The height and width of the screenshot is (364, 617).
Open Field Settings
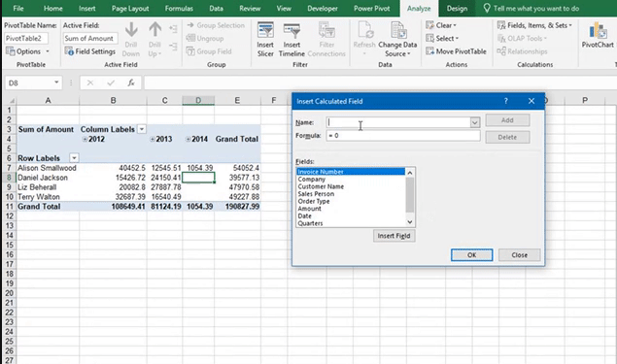tap(90, 51)
